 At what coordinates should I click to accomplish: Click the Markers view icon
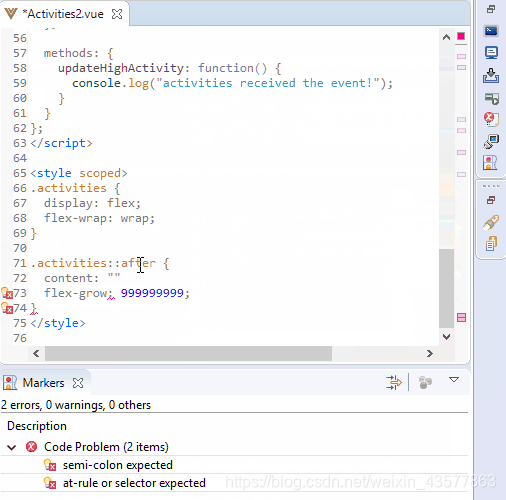coord(10,383)
